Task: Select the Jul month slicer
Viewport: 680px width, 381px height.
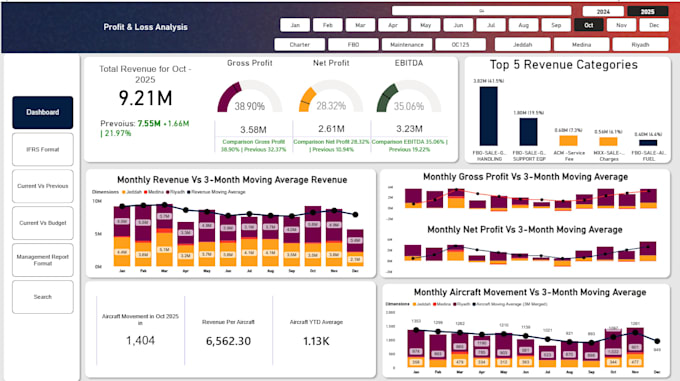Action: [491, 25]
